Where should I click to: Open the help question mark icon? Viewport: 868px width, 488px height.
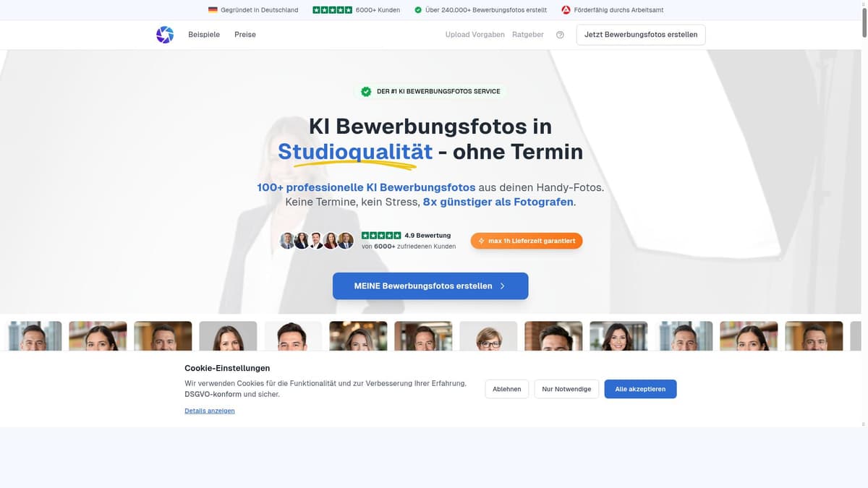click(560, 35)
